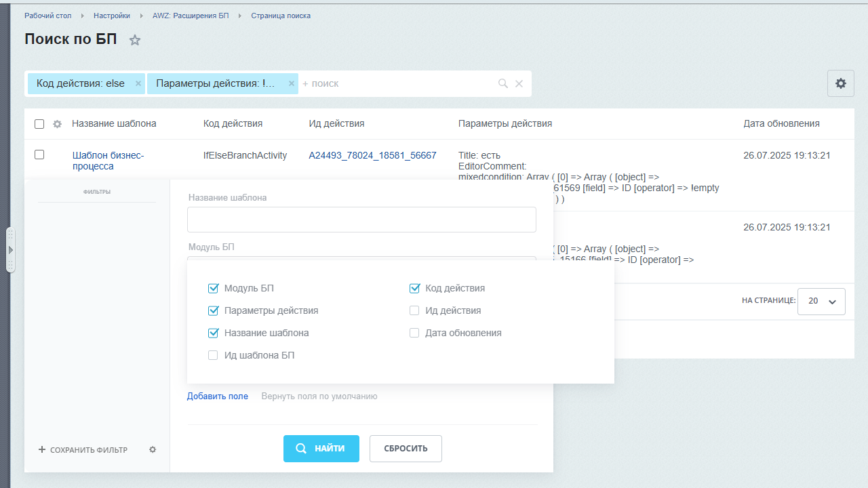This screenshot has width=868, height=488.
Task: Remove the 'Код действия: else' filter chip
Action: pos(138,83)
